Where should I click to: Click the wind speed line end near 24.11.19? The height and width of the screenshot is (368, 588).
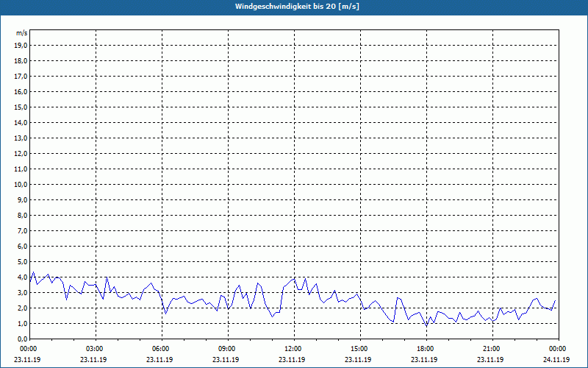[555, 300]
